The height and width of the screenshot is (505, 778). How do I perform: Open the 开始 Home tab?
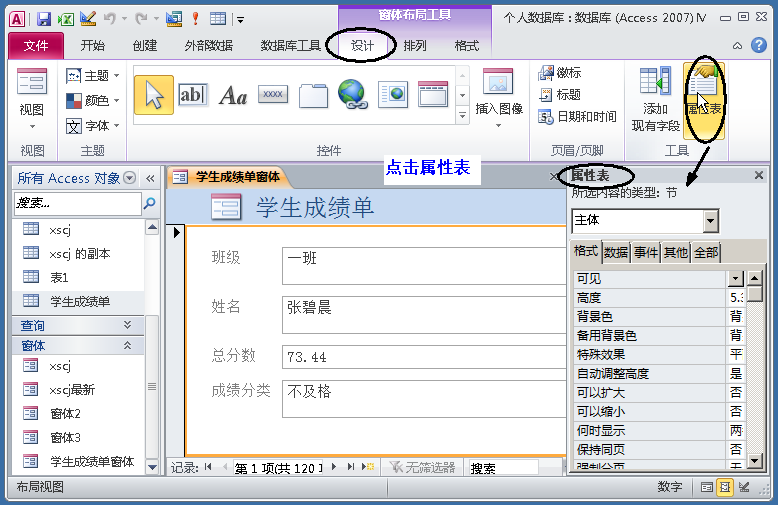(93, 46)
